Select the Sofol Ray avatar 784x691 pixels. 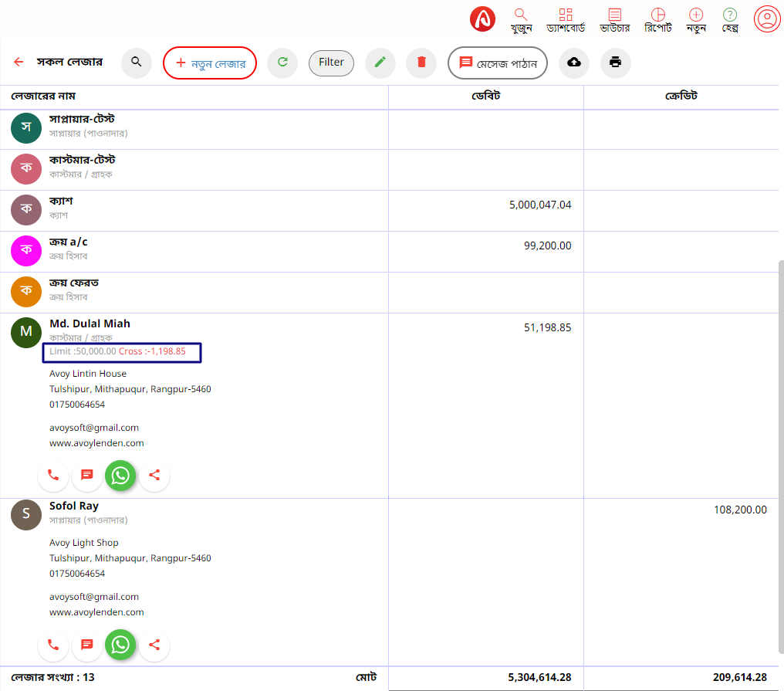click(x=26, y=515)
